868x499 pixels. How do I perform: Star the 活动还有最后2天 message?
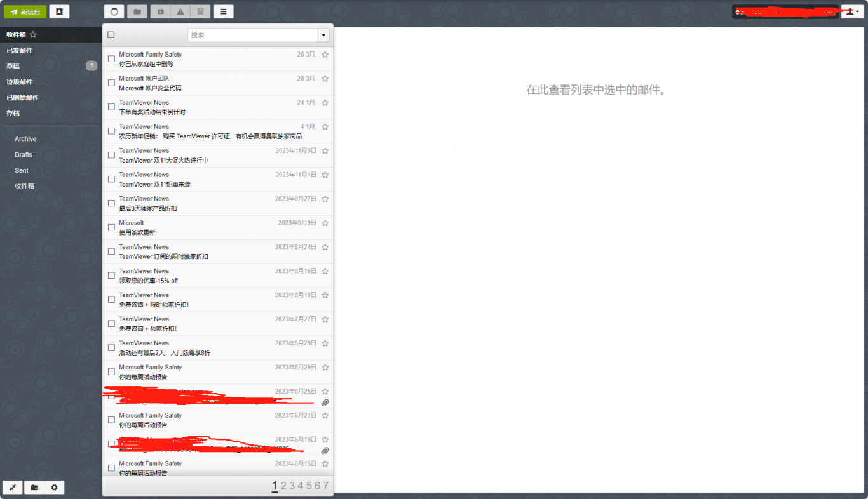click(x=325, y=343)
